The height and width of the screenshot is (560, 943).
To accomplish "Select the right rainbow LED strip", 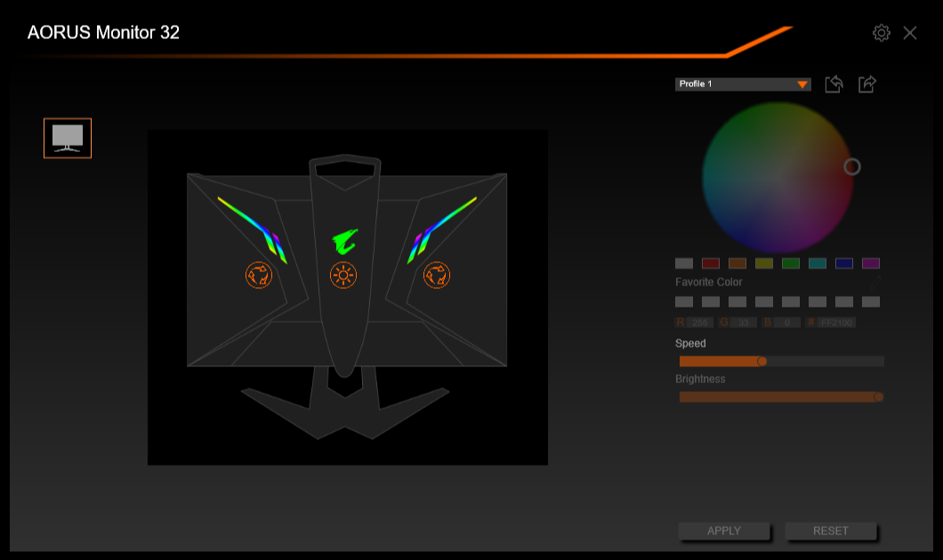I will [x=442, y=229].
